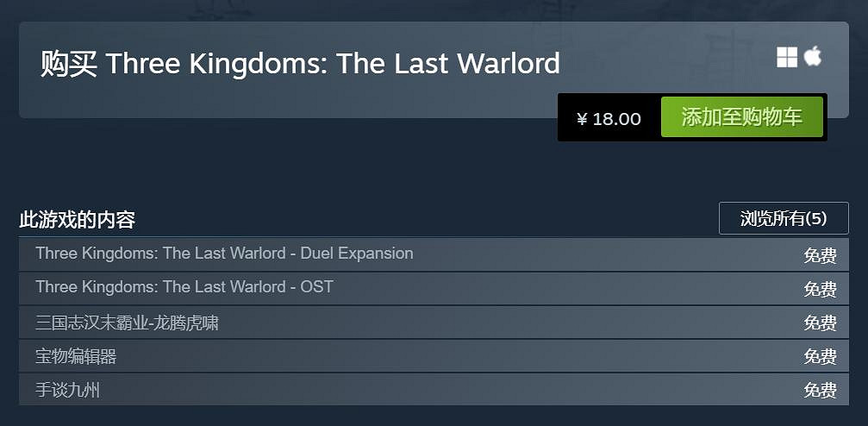Click the Apple macOS platform icon
Image resolution: width=868 pixels, height=426 pixels.
click(812, 58)
